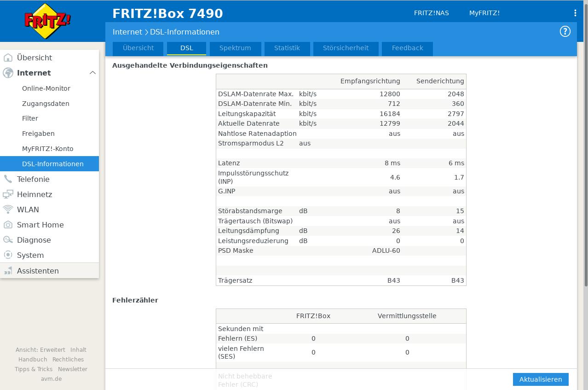Go to MyFRITZ! in header
The height and width of the screenshot is (390, 588).
tap(484, 13)
